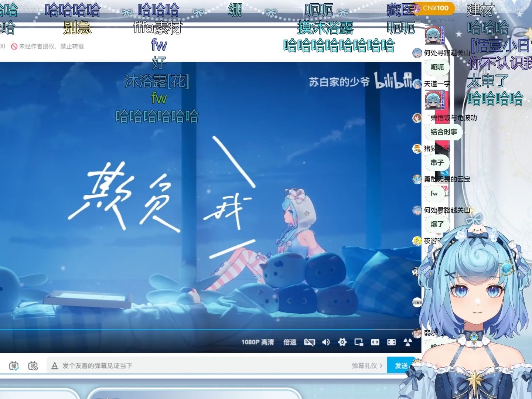Switch to wide-screen mode icon
Viewport: 532px width, 399px height.
(x=375, y=342)
